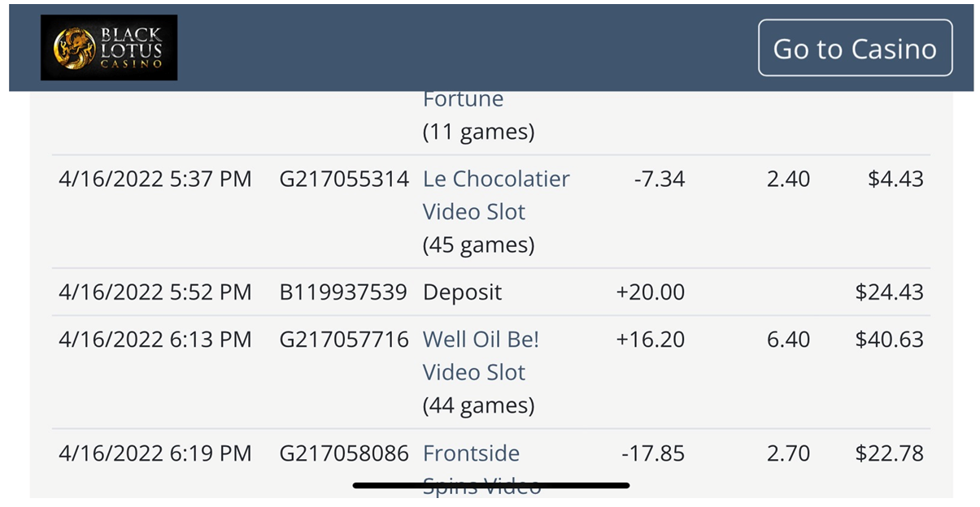Screen dimensions: 980x507
Task: Click the Fortune game link
Action: (x=463, y=100)
